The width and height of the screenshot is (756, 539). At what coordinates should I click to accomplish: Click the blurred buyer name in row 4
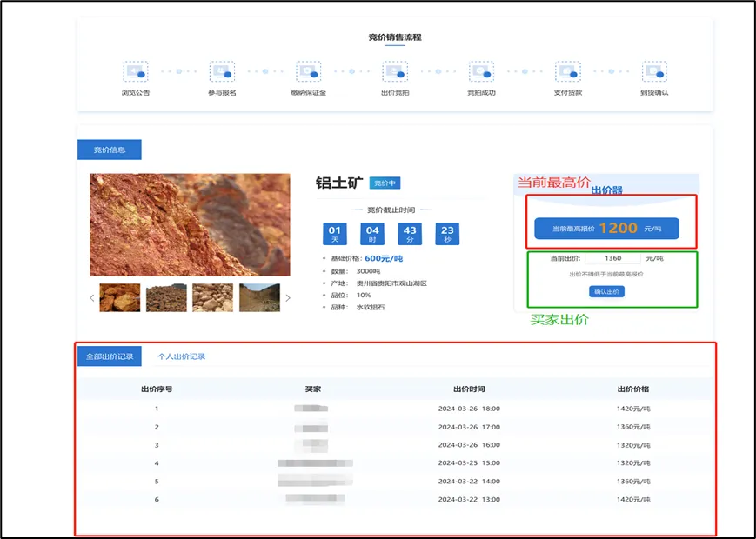315,463
